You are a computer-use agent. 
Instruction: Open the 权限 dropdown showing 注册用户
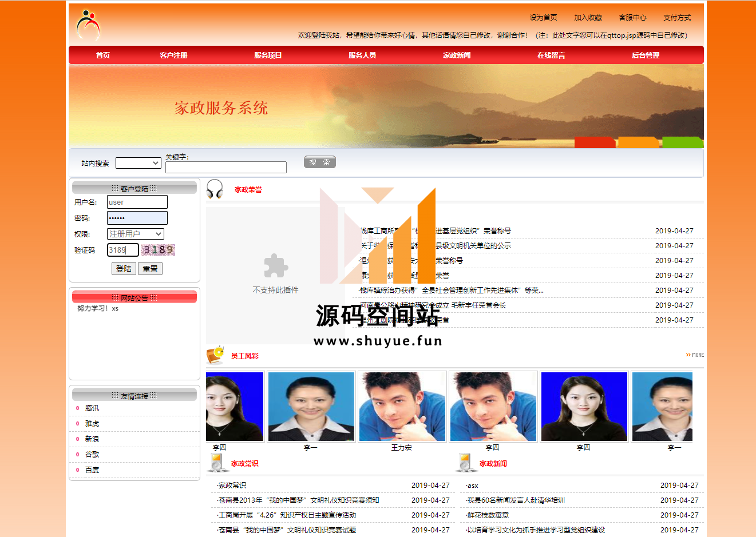pos(135,234)
